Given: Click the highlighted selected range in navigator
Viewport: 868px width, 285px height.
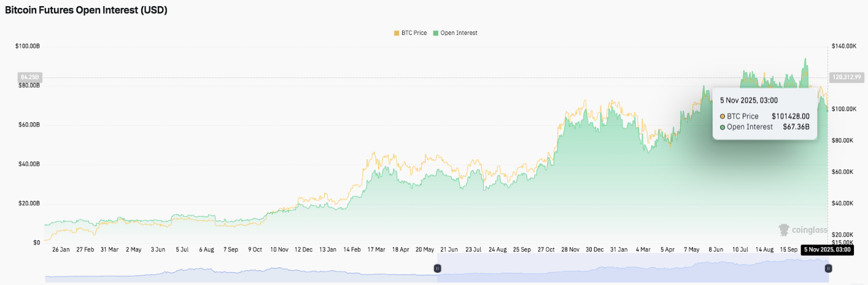Looking at the screenshot, I should click(x=632, y=271).
